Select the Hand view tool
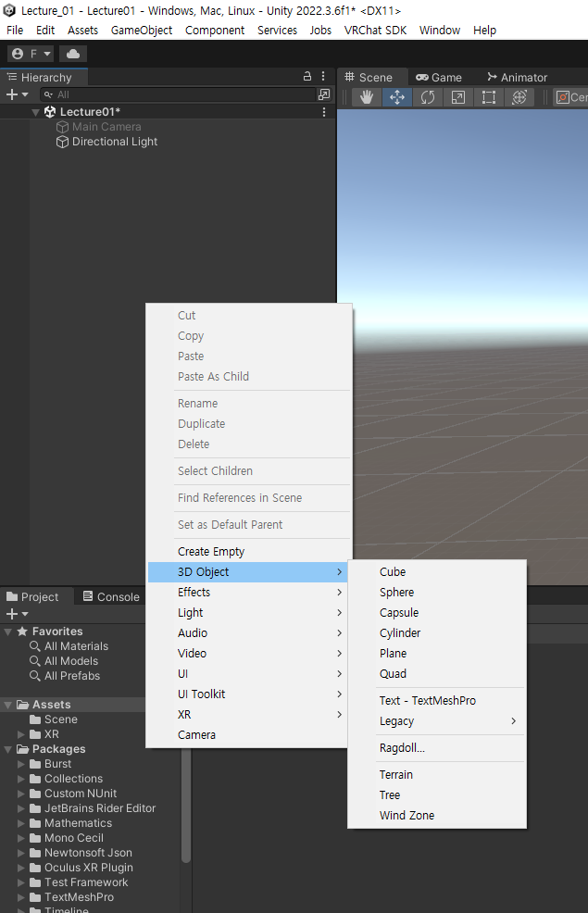 366,97
